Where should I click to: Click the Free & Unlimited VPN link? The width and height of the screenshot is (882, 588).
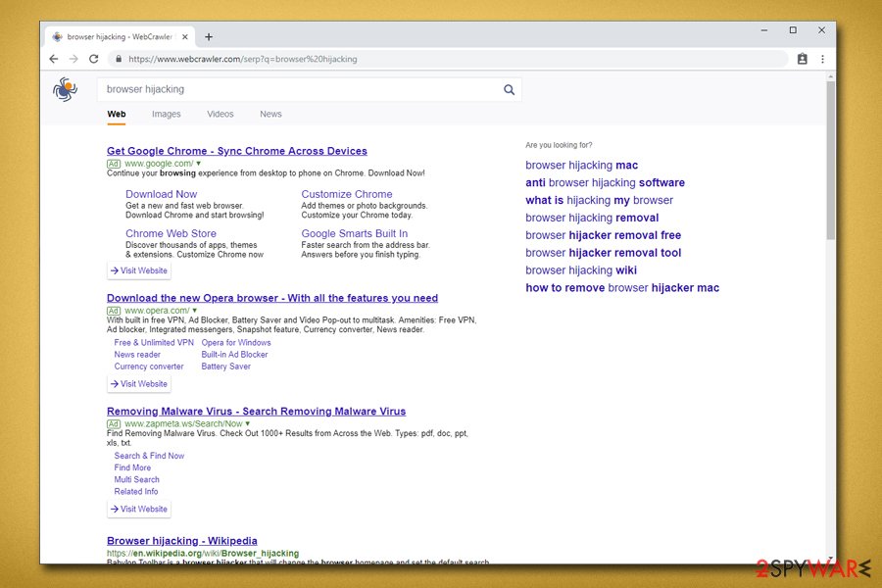(154, 343)
